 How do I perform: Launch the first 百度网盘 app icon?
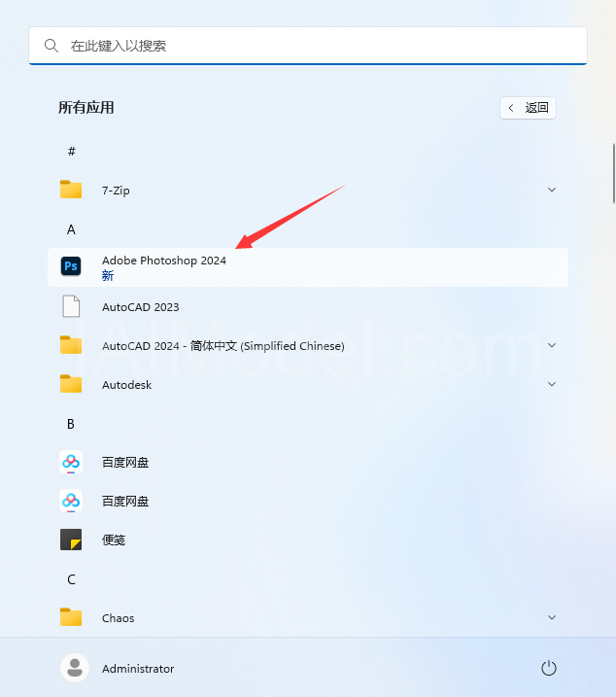point(71,462)
